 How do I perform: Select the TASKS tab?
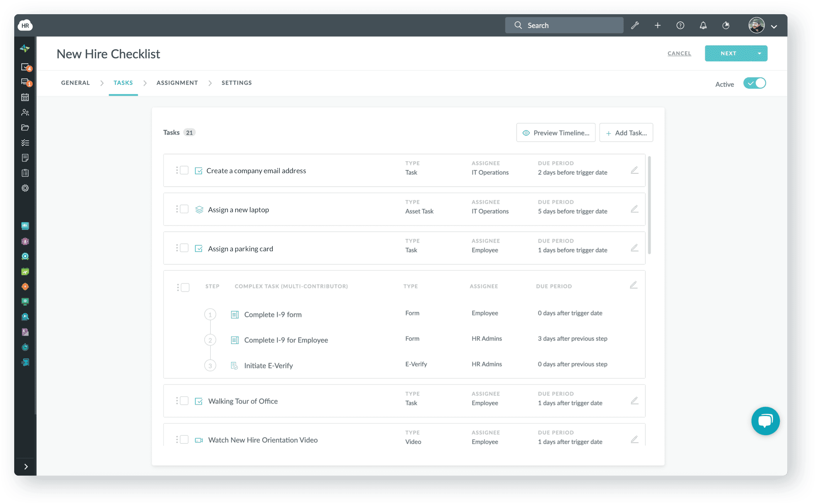123,83
